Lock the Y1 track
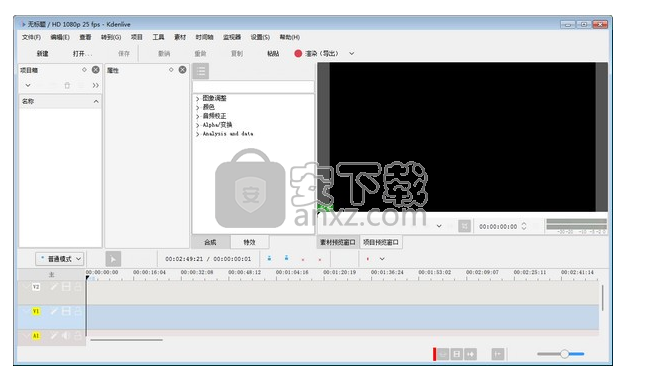 [x=78, y=311]
